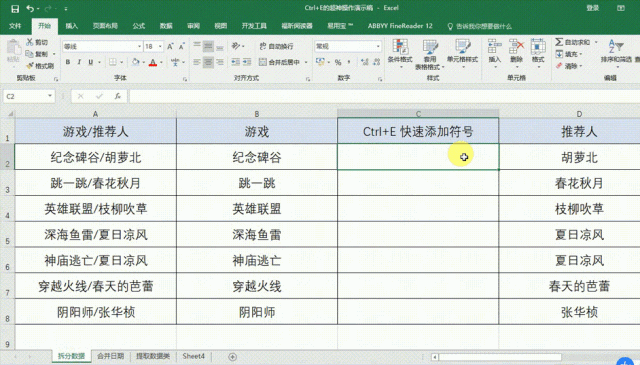The image size is (640, 365).
Task: Click the Sign in (登录) button
Action: 593,8
